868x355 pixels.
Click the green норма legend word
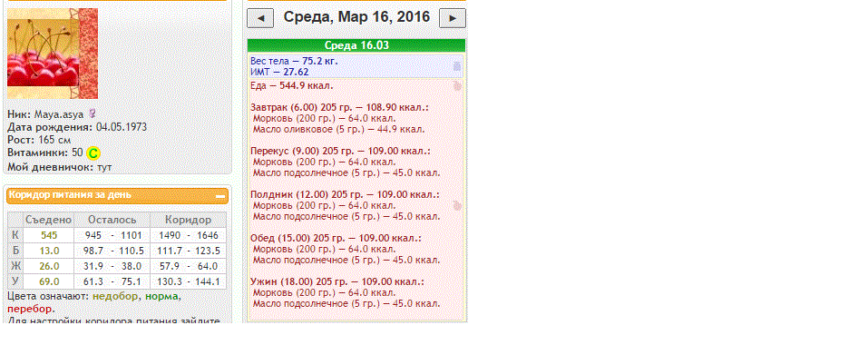click(161, 296)
